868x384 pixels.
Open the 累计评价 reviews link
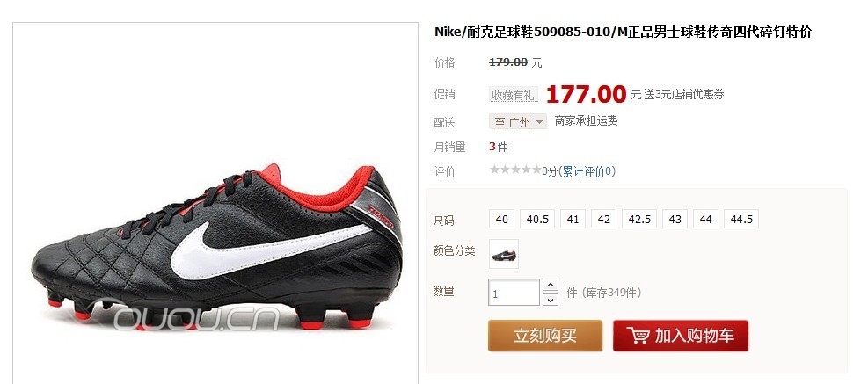(x=587, y=171)
